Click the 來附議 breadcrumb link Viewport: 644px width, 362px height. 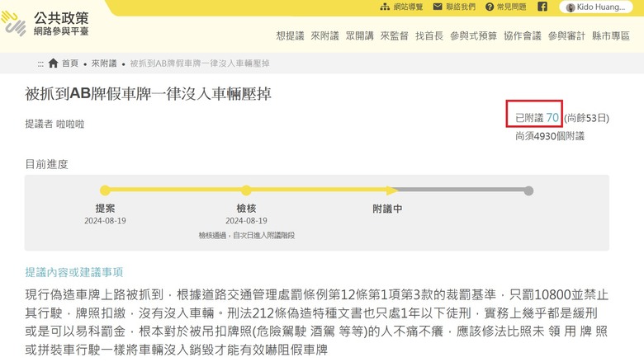click(104, 63)
